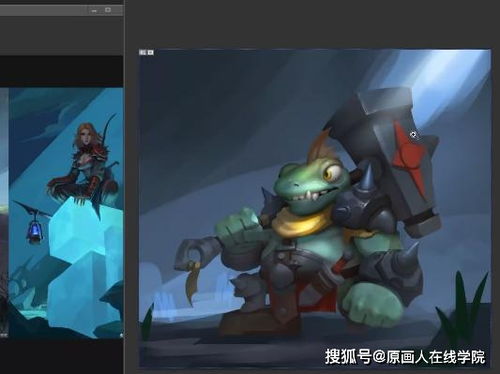500x374 pixels.
Task: Maximize the reference image floating window
Action: pyautogui.click(x=108, y=10)
